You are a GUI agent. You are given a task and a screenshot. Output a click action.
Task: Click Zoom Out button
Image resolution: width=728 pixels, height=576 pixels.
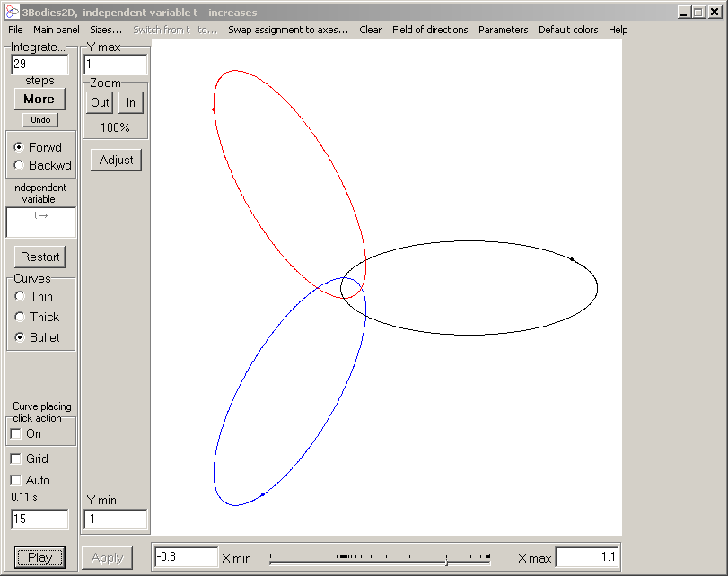tap(100, 102)
